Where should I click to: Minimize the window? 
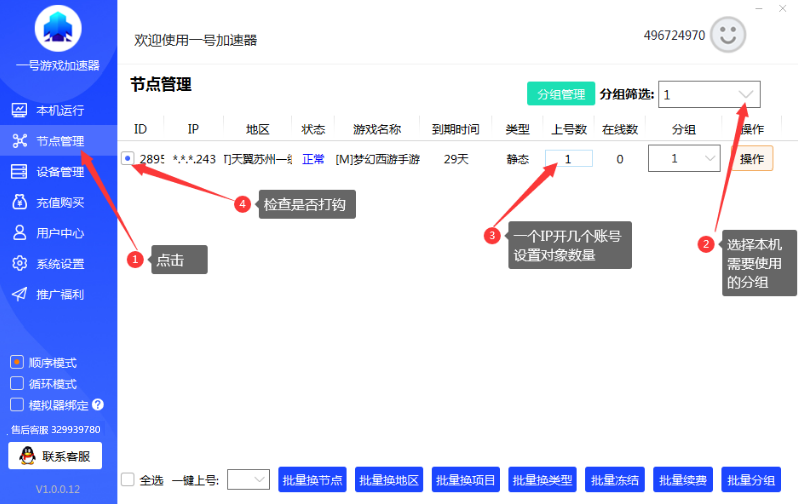[x=759, y=9]
